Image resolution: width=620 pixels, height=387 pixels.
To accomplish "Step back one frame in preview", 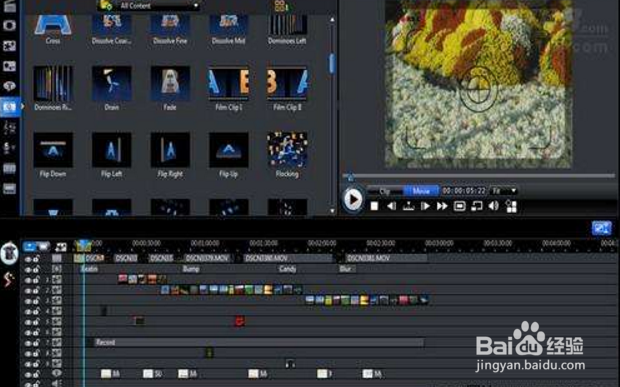I will coord(391,206).
